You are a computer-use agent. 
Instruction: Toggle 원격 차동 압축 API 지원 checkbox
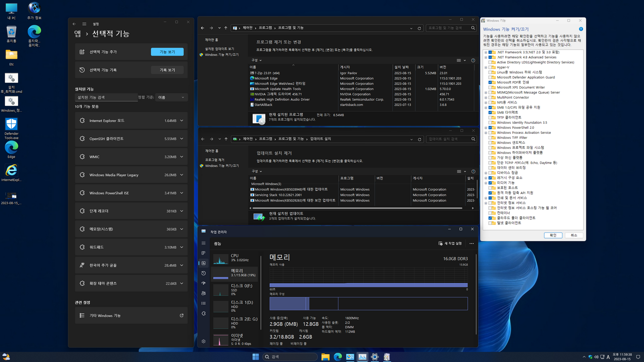(490, 193)
